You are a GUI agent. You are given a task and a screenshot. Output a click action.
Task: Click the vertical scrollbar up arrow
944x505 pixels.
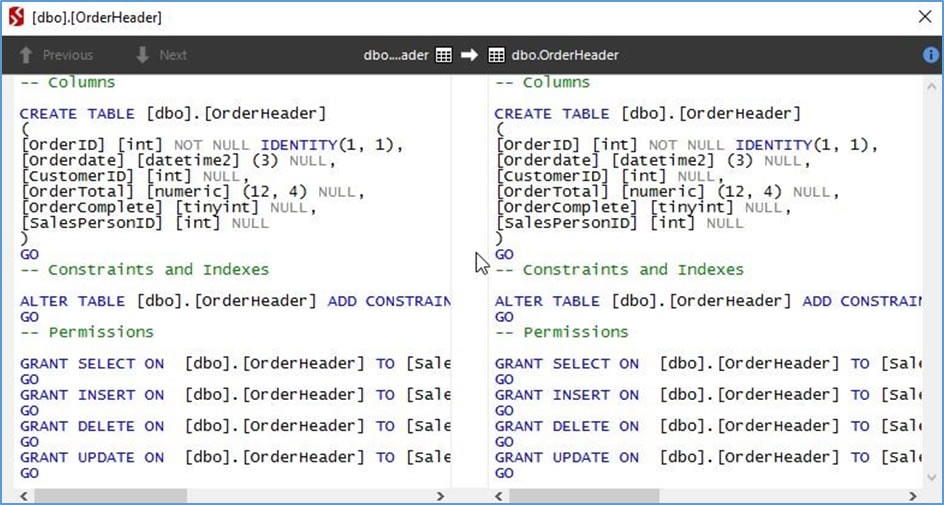point(931,87)
